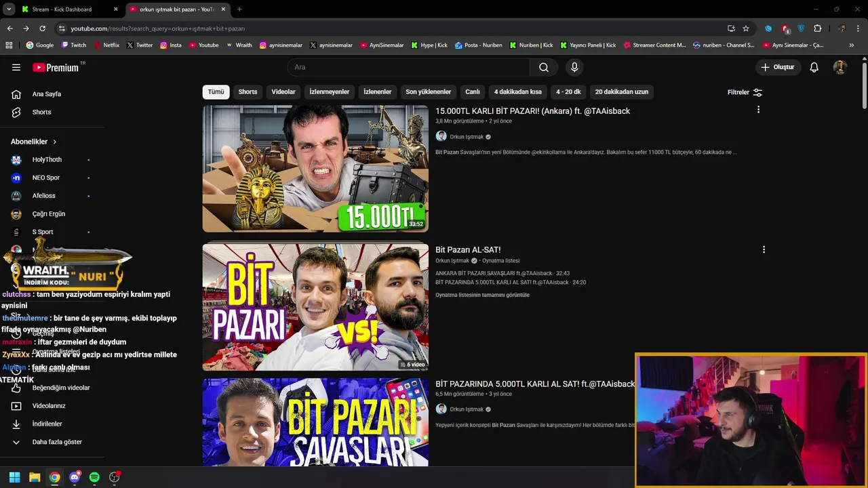This screenshot has width=868, height=488.
Task: Open the Posta - Nuriben bookmark
Action: pyautogui.click(x=479, y=45)
